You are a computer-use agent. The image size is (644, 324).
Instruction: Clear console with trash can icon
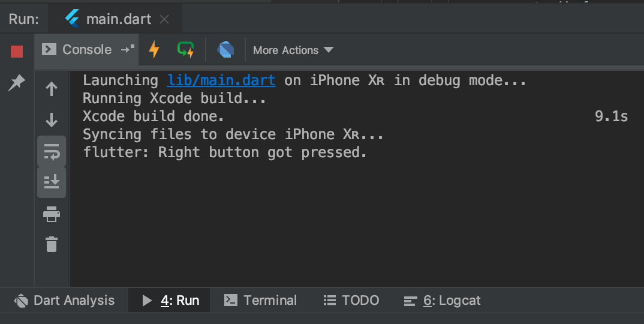[52, 244]
